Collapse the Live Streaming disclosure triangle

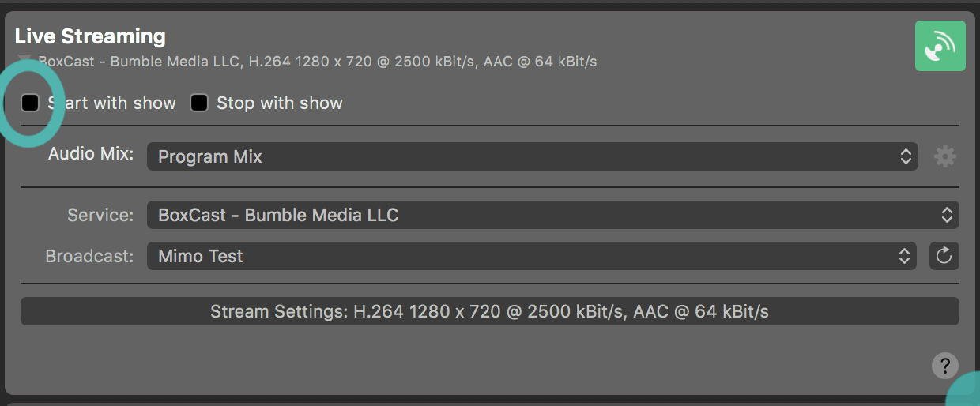coord(25,60)
